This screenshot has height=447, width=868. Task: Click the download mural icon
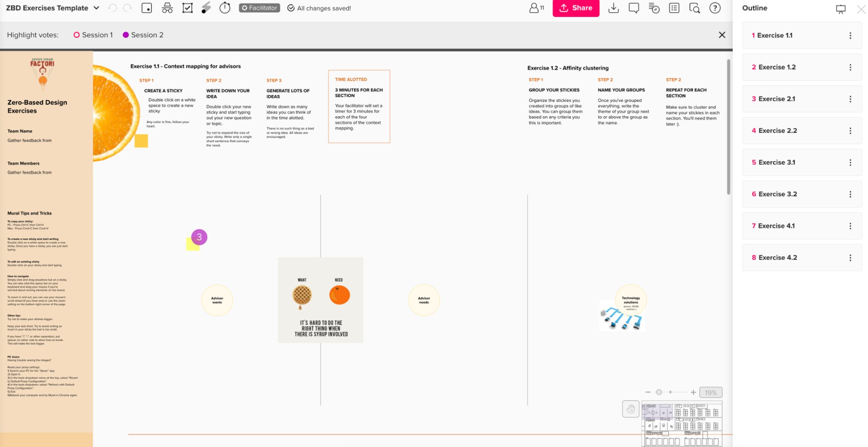pos(613,8)
